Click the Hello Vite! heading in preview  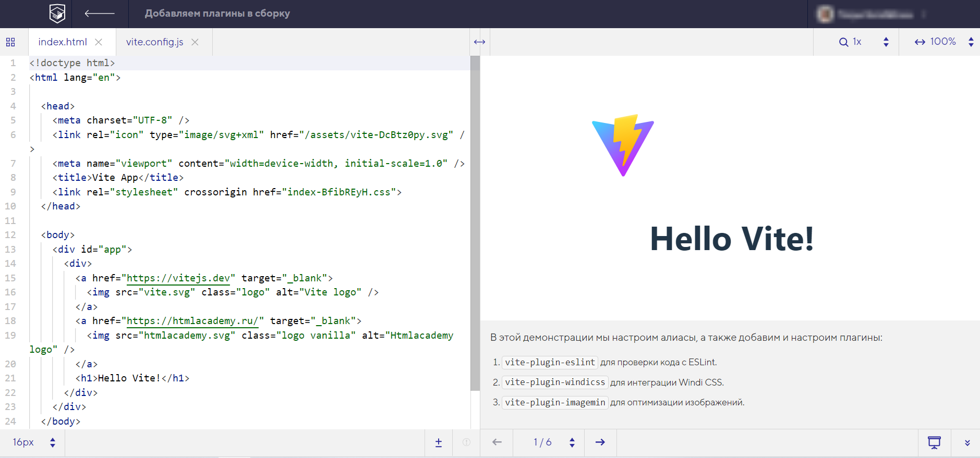point(731,239)
